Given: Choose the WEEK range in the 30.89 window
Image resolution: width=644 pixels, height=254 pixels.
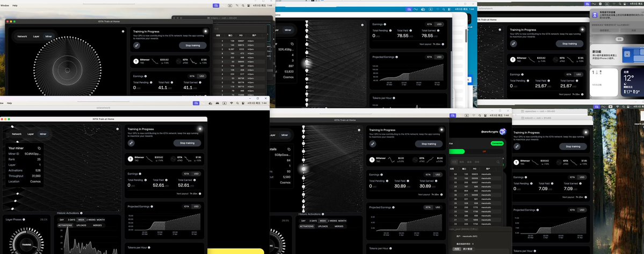Looking at the screenshot, I should click(x=323, y=221).
